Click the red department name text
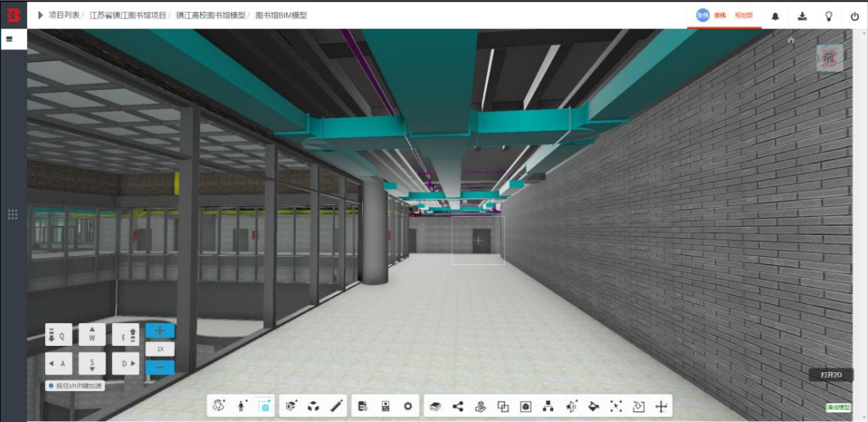This screenshot has height=422, width=868. click(744, 16)
